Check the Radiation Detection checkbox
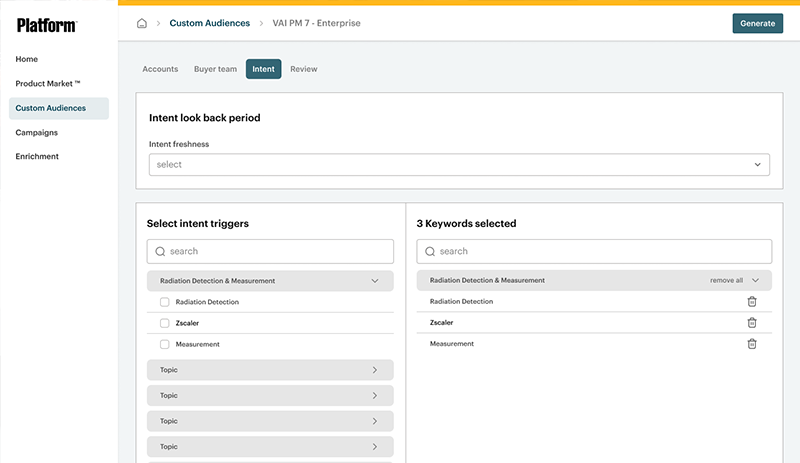 point(165,302)
